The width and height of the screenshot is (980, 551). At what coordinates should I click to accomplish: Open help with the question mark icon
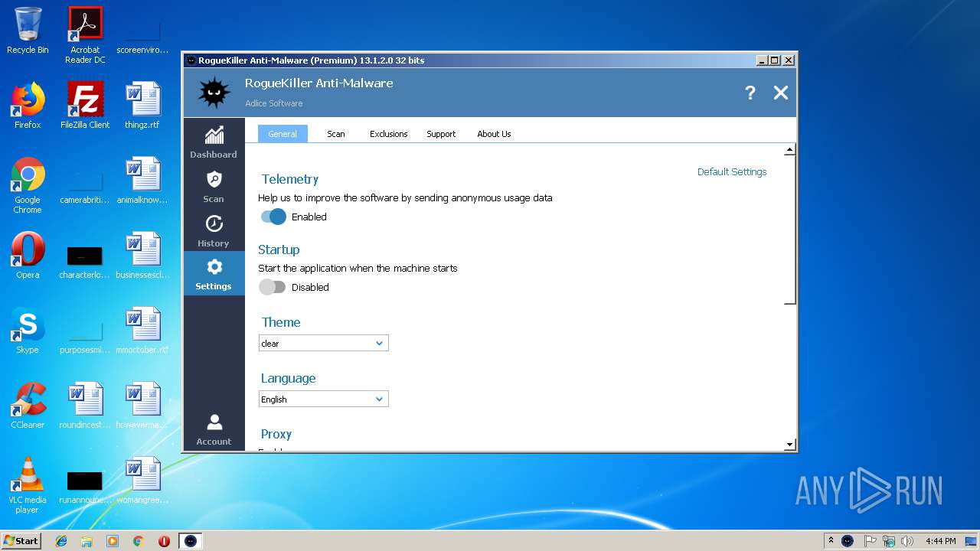(x=750, y=93)
